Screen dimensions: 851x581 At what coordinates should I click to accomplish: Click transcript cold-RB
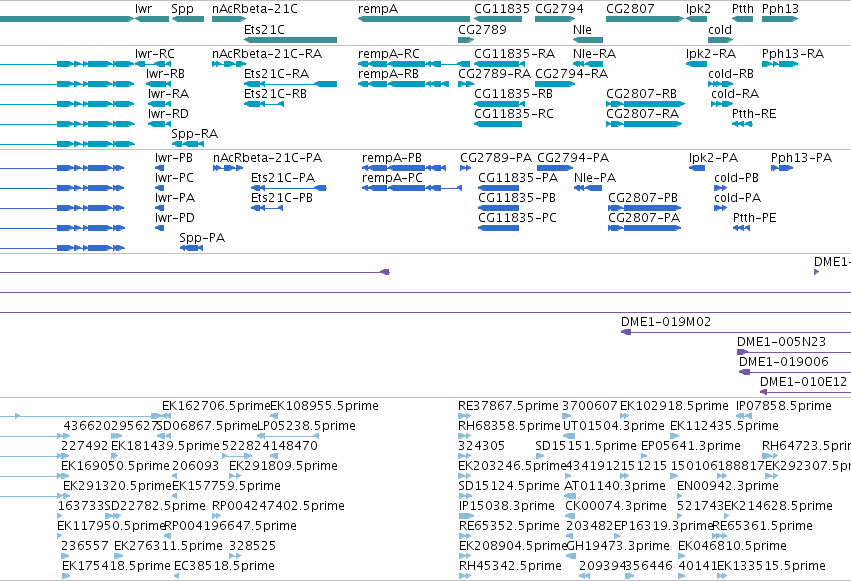point(720,84)
